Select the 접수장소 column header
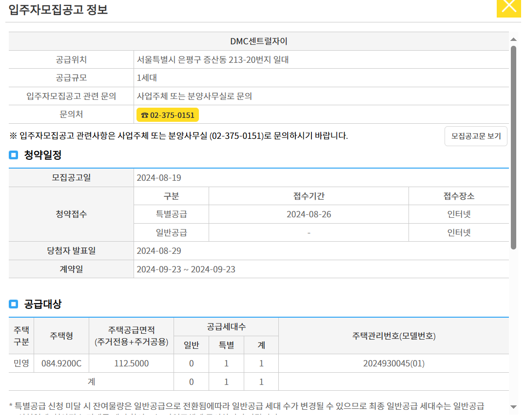The width and height of the screenshot is (525, 420). (458, 196)
